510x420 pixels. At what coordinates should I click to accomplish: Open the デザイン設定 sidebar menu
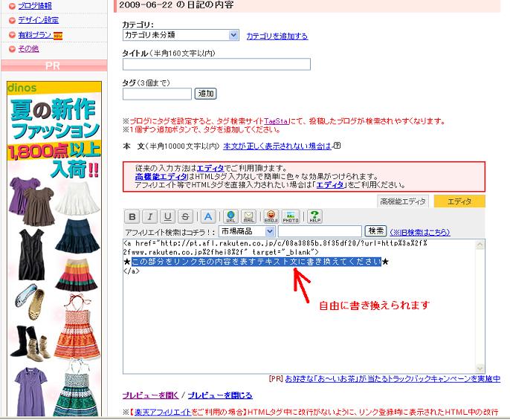coord(39,20)
